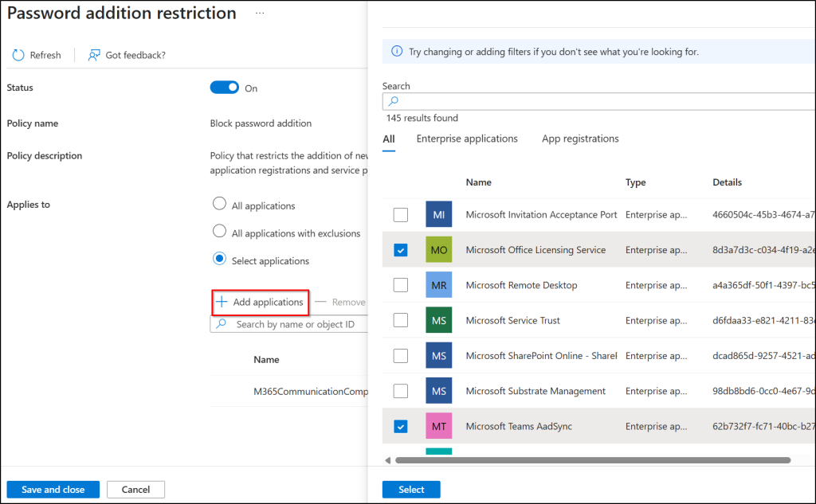This screenshot has width=816, height=504.
Task: Click the MO Microsoft Office Licensing Service icon
Action: point(438,250)
